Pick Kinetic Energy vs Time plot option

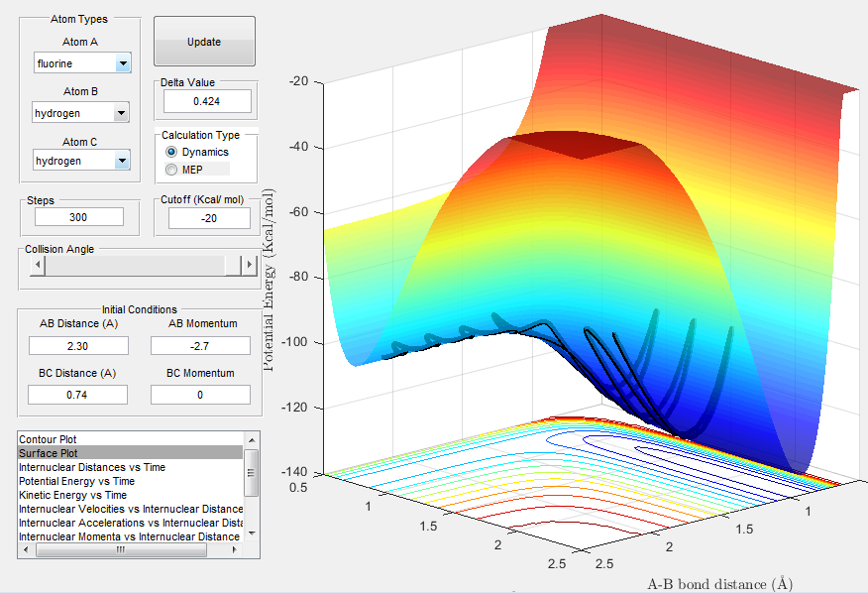click(72, 495)
